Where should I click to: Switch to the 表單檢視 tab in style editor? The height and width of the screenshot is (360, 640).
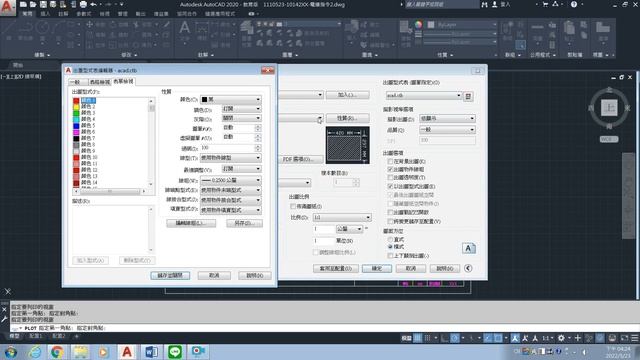[x=124, y=81]
